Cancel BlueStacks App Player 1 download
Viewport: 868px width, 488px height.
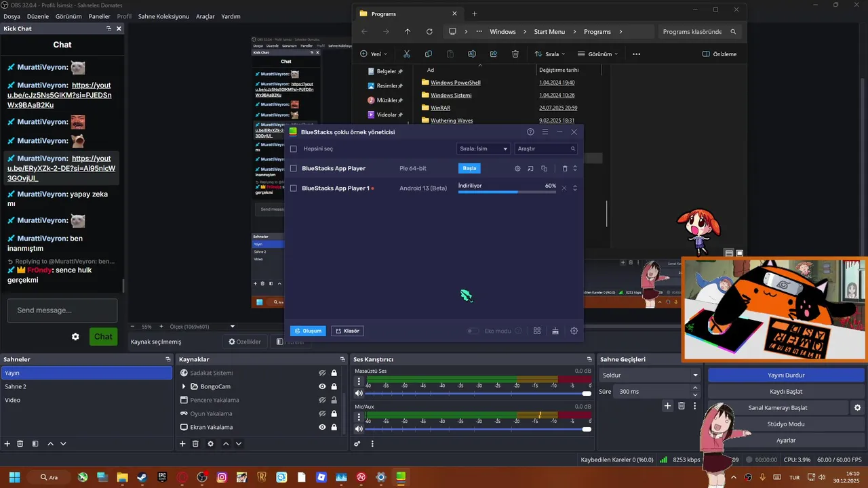(x=564, y=188)
